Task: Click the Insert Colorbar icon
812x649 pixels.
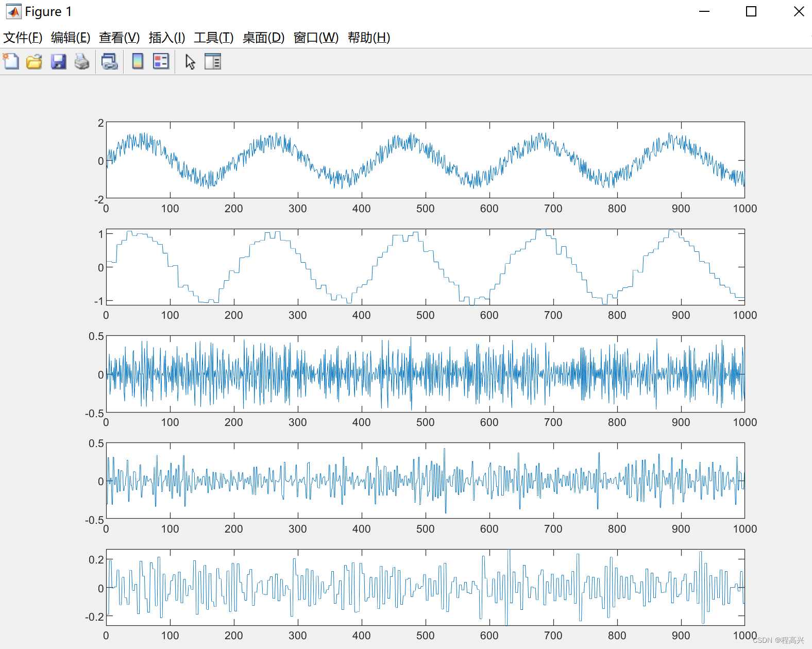Action: pyautogui.click(x=138, y=62)
